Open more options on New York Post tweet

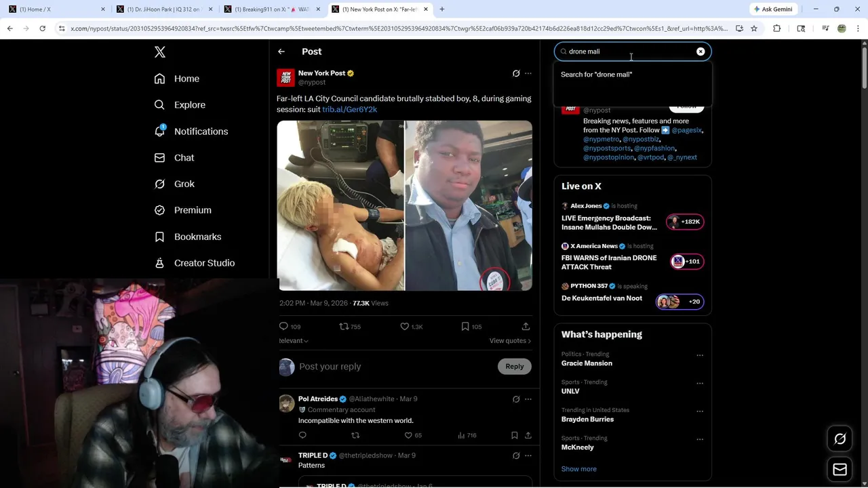coord(528,73)
